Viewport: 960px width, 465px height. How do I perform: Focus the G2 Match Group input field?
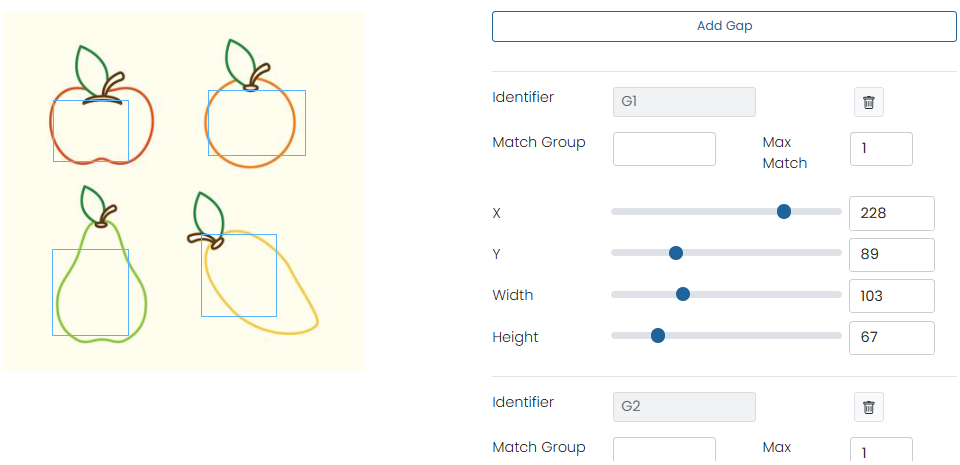664,451
